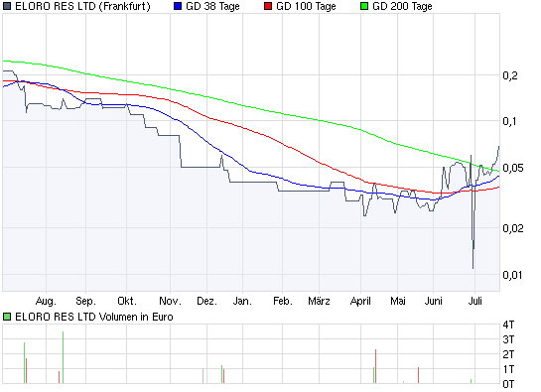
Task: Click the 'April' month axis label
Action: (360, 302)
